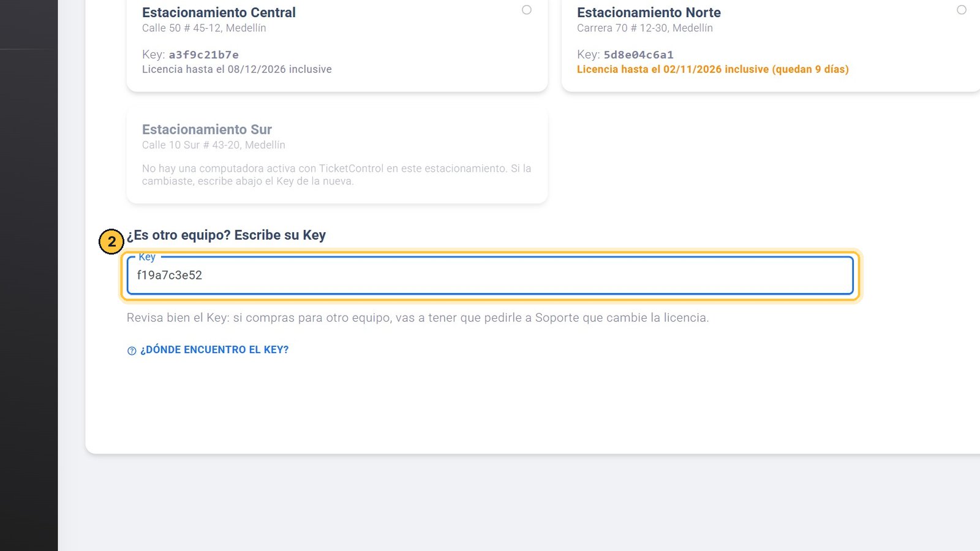This screenshot has width=980, height=551.
Task: Click the '¿Es otro equipo? Escribe su Key' heading
Action: pos(226,235)
